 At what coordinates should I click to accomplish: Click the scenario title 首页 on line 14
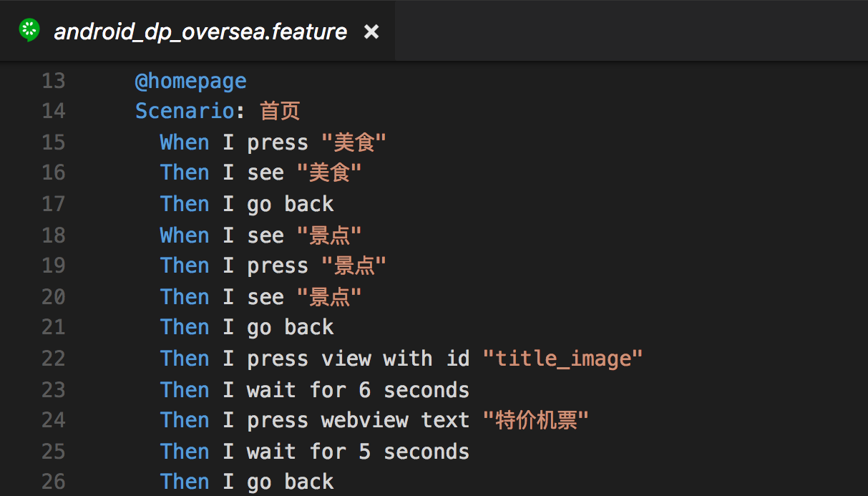click(x=280, y=111)
